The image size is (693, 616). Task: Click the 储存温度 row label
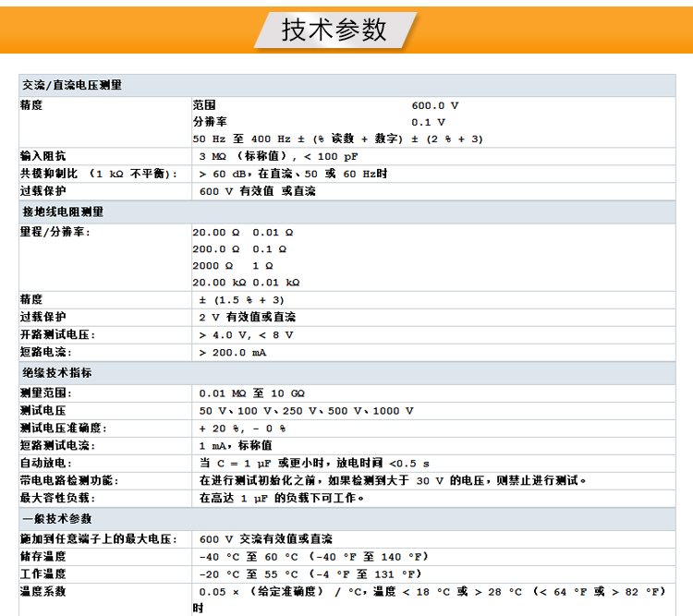[x=43, y=556]
